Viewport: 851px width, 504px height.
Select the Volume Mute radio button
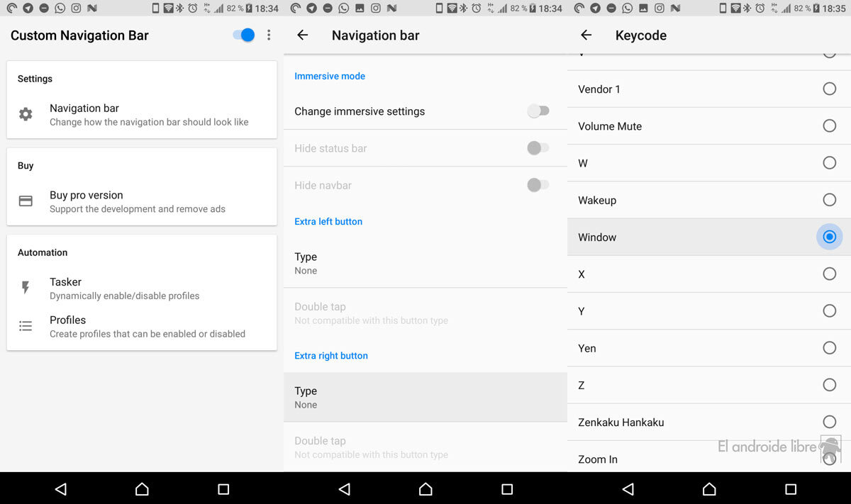[x=829, y=126]
